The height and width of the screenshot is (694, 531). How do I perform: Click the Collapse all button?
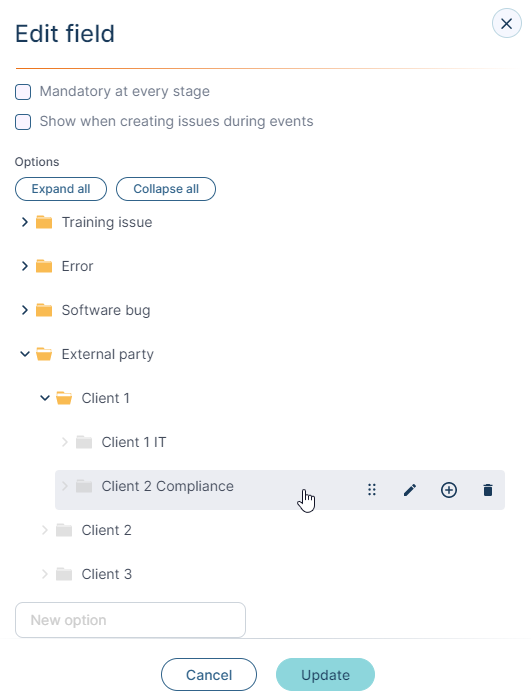click(166, 189)
